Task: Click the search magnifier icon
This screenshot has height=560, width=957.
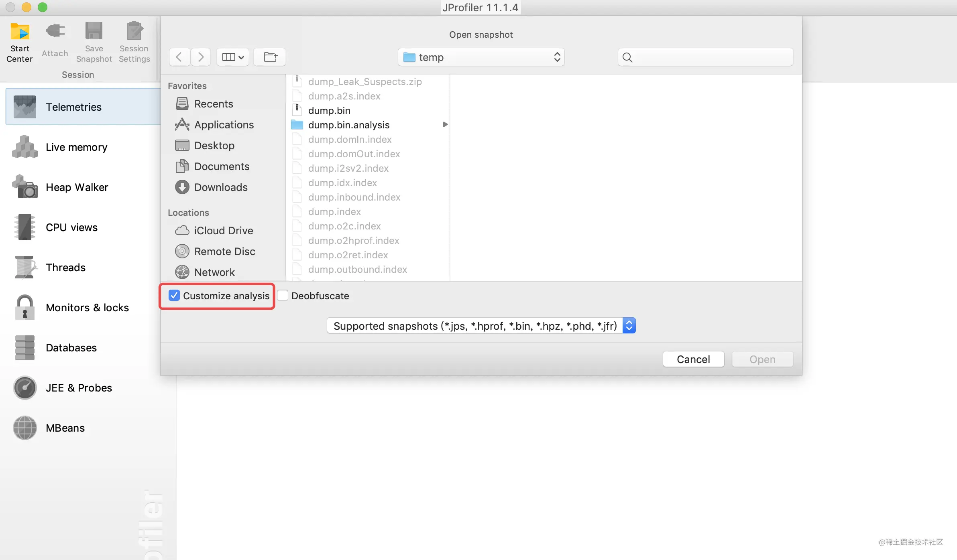Action: click(x=627, y=57)
